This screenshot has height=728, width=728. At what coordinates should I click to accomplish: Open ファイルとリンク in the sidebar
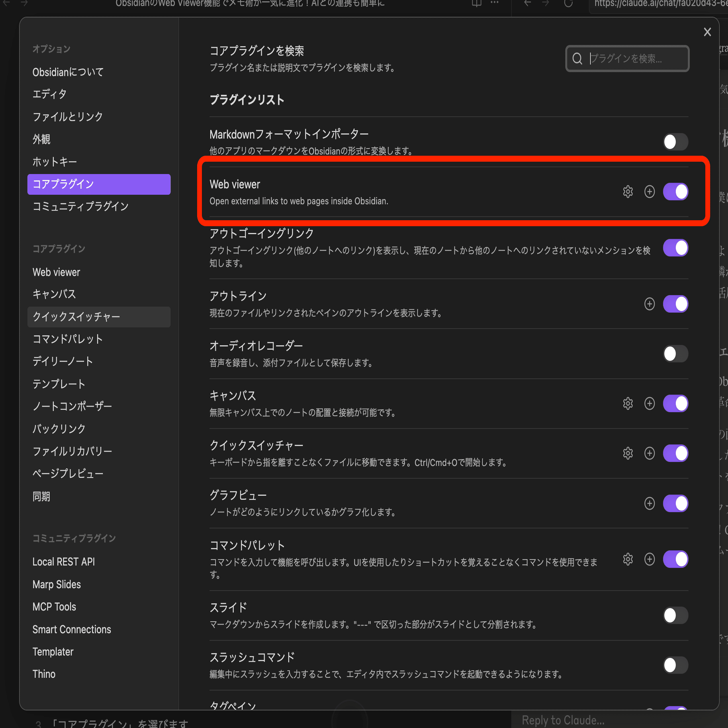[x=99, y=117]
